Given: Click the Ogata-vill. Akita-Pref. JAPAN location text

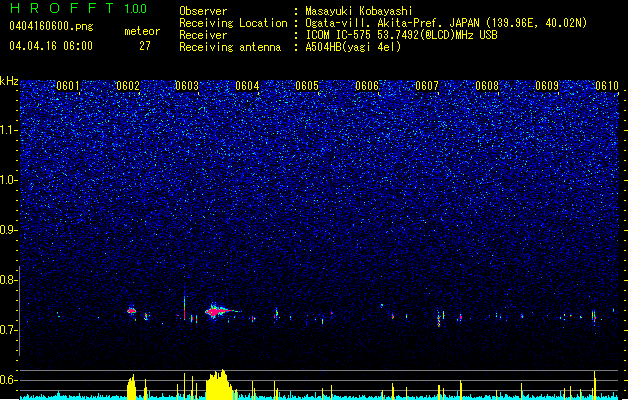Looking at the screenshot, I should (x=446, y=23).
